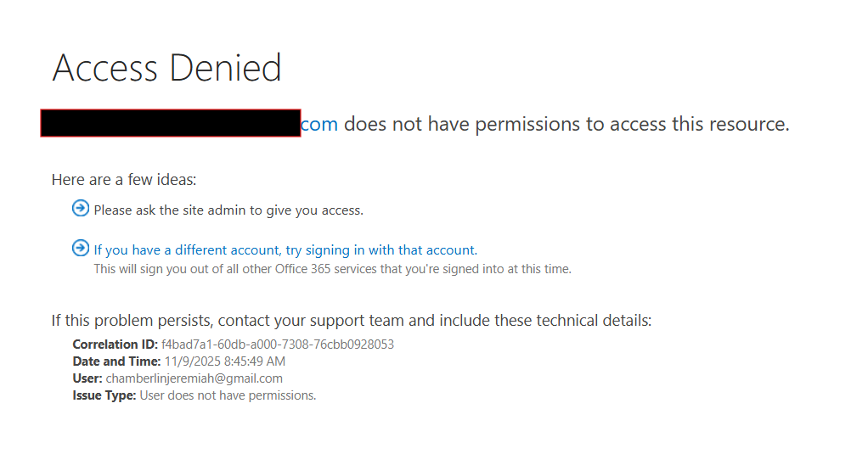The width and height of the screenshot is (868, 465).
Task: Click the "Access Denied" heading
Action: tap(166, 68)
